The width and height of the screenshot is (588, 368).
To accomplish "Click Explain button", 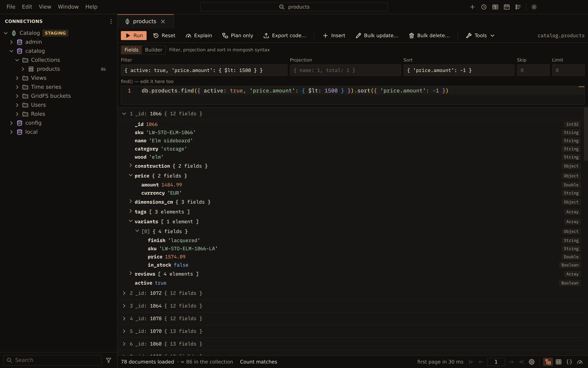I will pyautogui.click(x=199, y=36).
